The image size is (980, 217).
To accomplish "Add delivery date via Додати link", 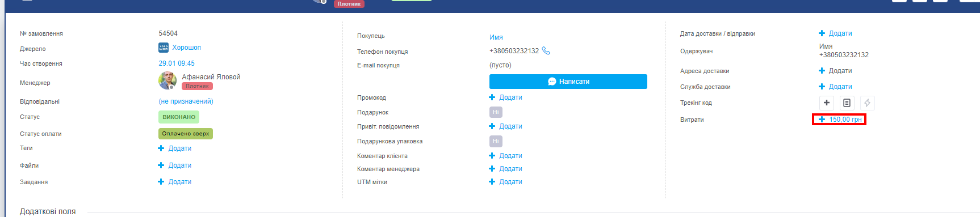I will click(x=840, y=33).
